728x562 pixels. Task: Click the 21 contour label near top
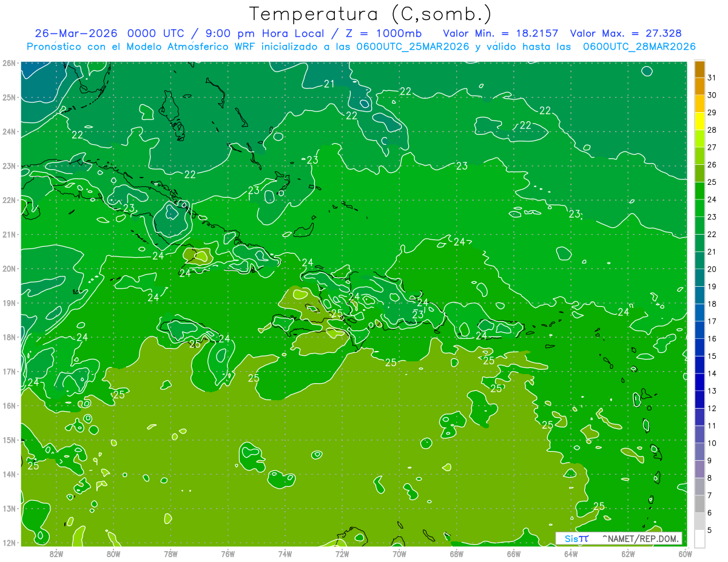[x=329, y=84]
